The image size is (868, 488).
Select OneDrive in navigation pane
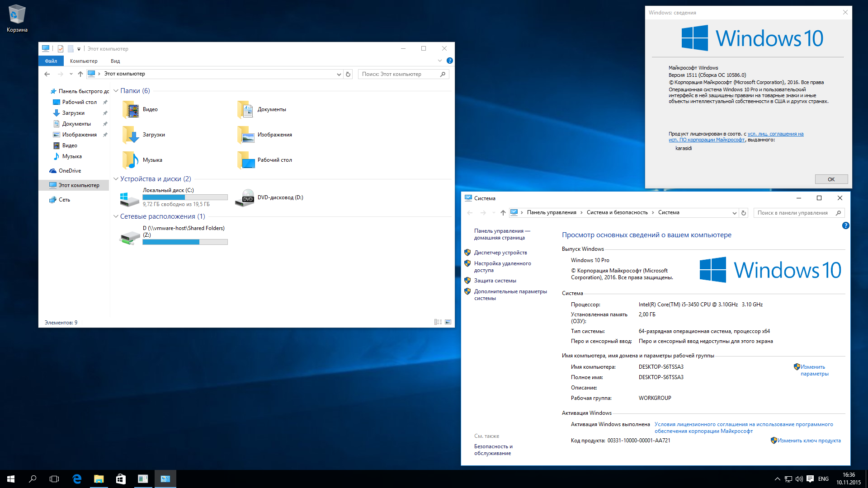pos(70,171)
